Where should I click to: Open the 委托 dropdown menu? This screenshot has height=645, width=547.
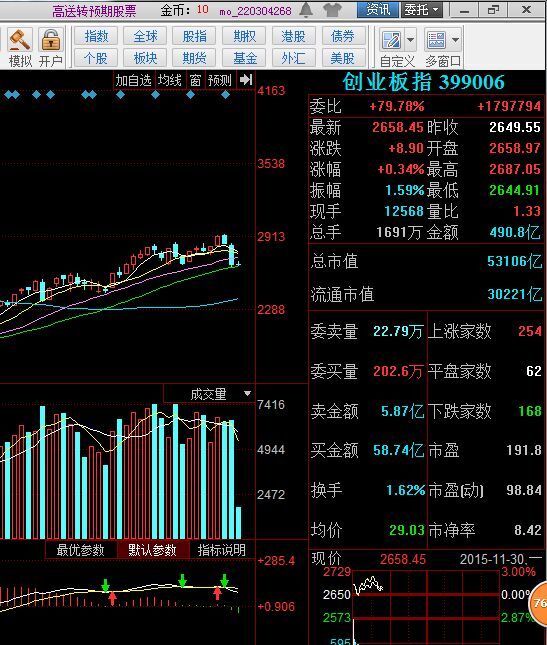pyautogui.click(x=422, y=9)
